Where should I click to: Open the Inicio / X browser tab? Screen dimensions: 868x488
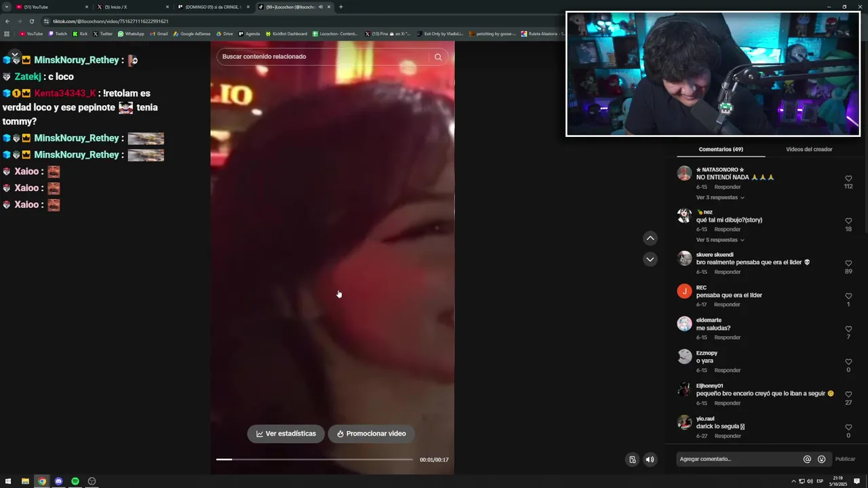132,7
